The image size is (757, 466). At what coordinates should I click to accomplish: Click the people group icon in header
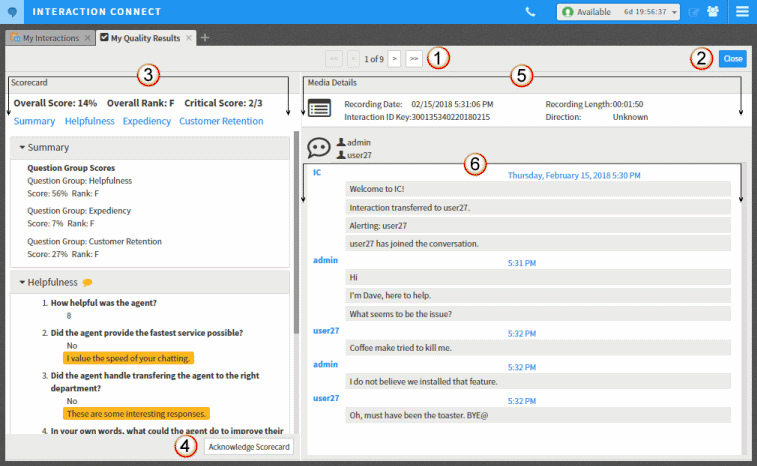(x=713, y=12)
